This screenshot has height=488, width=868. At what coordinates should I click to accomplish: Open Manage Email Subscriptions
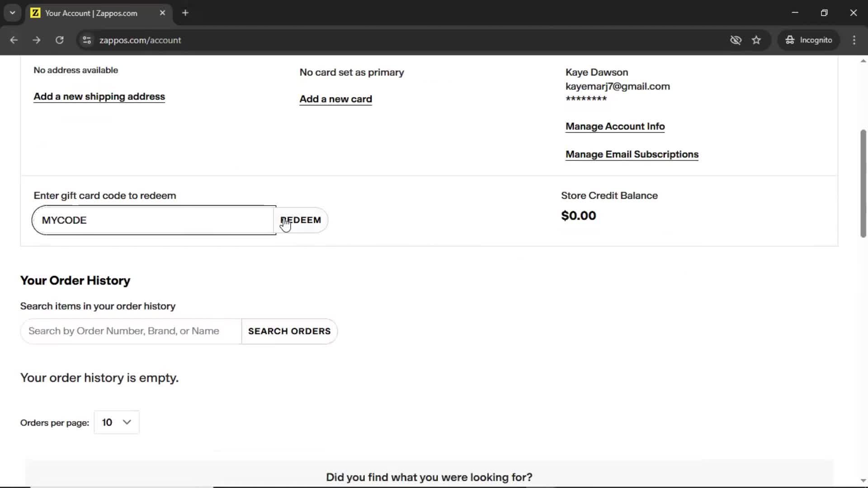pos(632,155)
